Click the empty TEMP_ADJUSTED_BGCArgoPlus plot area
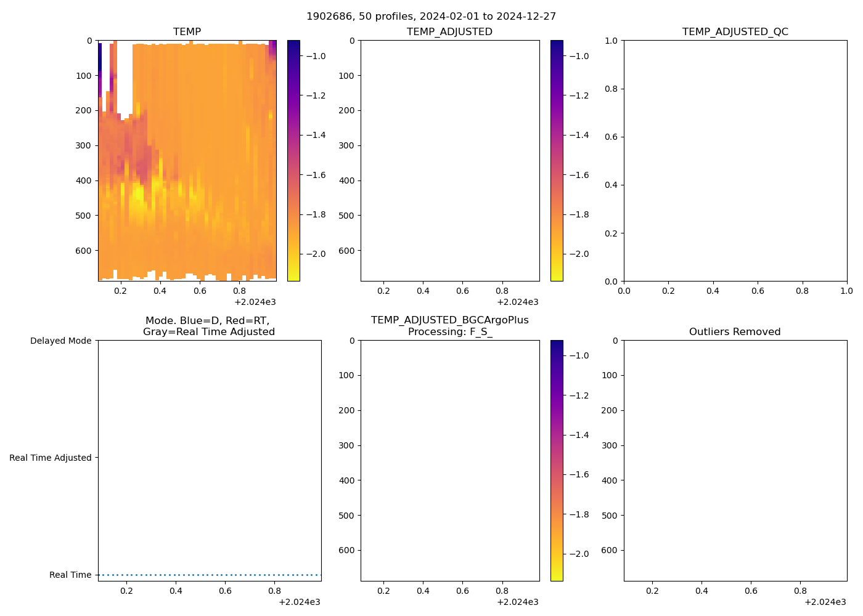 point(449,460)
